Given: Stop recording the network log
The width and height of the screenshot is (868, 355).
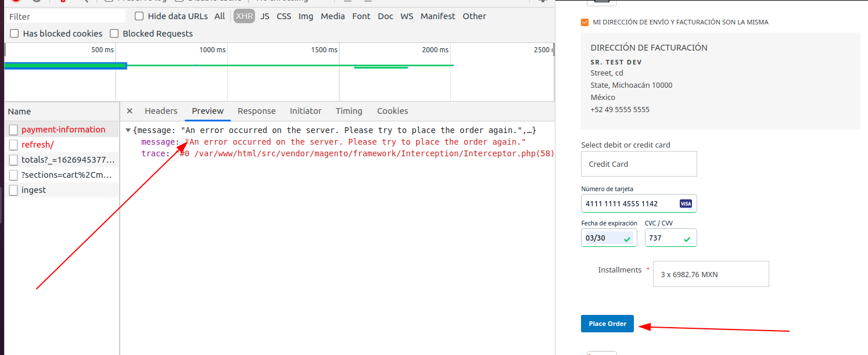Looking at the screenshot, I should click(16, 2).
